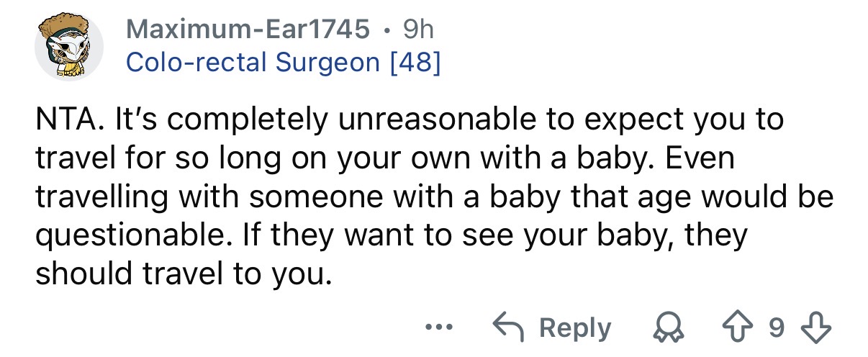The image size is (868, 357).
Task: Click the Reply button text
Action: tap(574, 328)
